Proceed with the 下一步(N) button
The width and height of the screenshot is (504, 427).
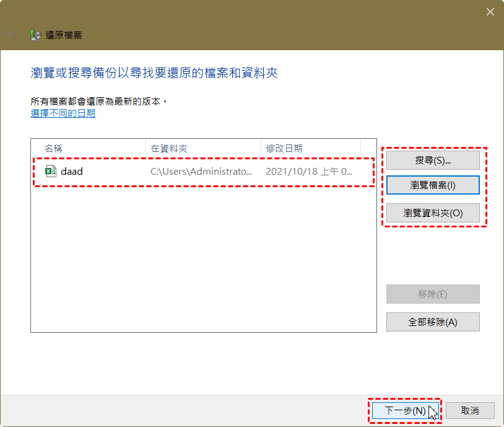click(x=405, y=410)
